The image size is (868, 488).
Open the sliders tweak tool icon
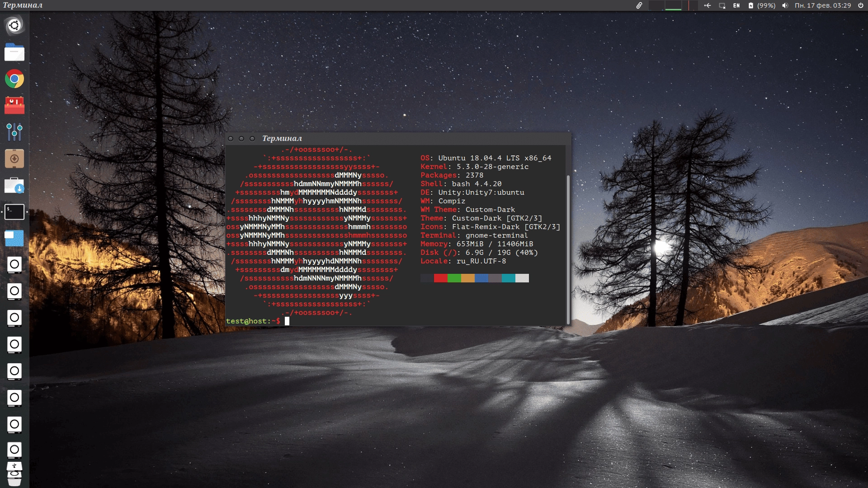click(14, 132)
